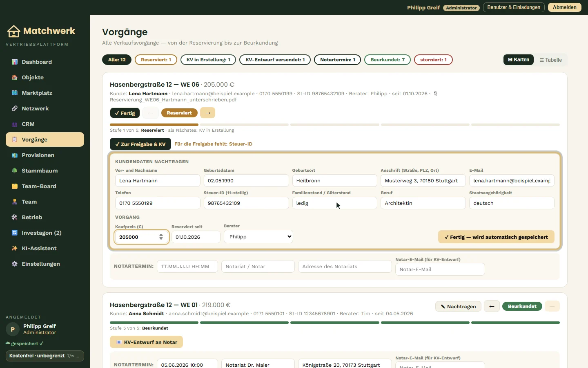Click Zur Freigabe & KV button
This screenshot has height=368, width=588.
click(140, 144)
